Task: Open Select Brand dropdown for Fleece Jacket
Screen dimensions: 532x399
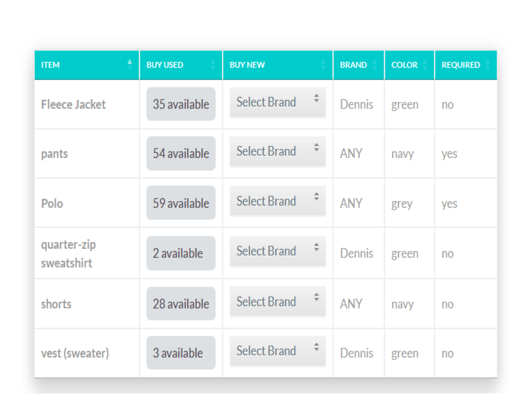Action: 278,102
